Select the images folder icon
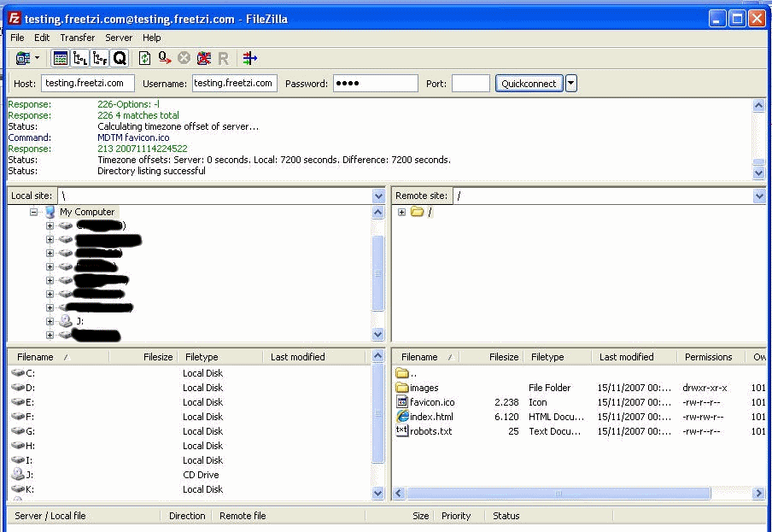Viewport: 772px width, 532px height. point(402,388)
